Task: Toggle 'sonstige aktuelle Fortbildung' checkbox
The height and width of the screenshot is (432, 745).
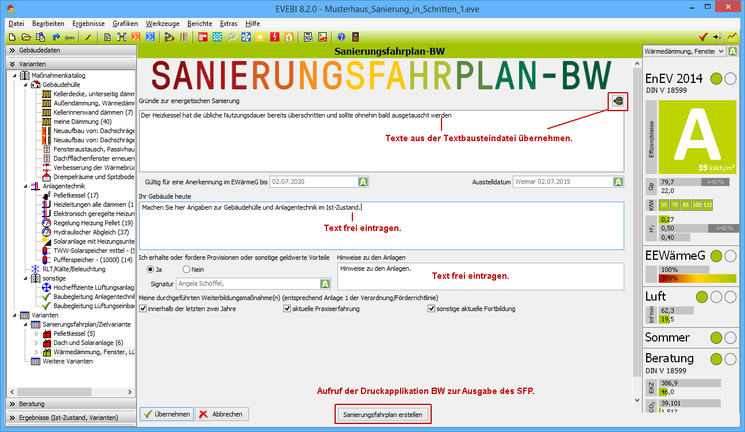Action: point(431,309)
